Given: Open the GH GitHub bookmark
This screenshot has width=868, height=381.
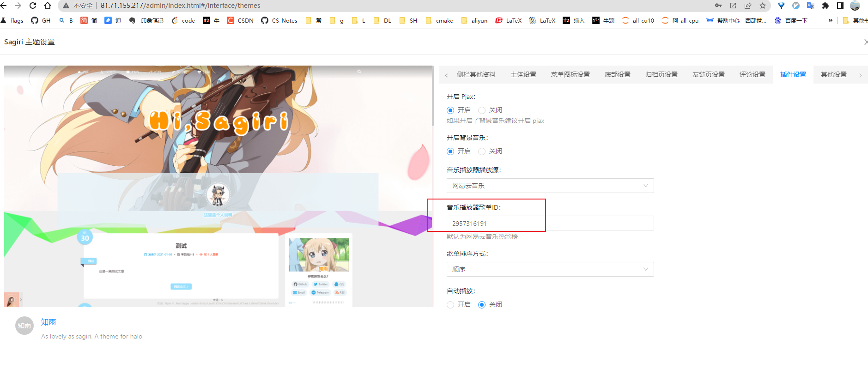Looking at the screenshot, I should [x=41, y=20].
